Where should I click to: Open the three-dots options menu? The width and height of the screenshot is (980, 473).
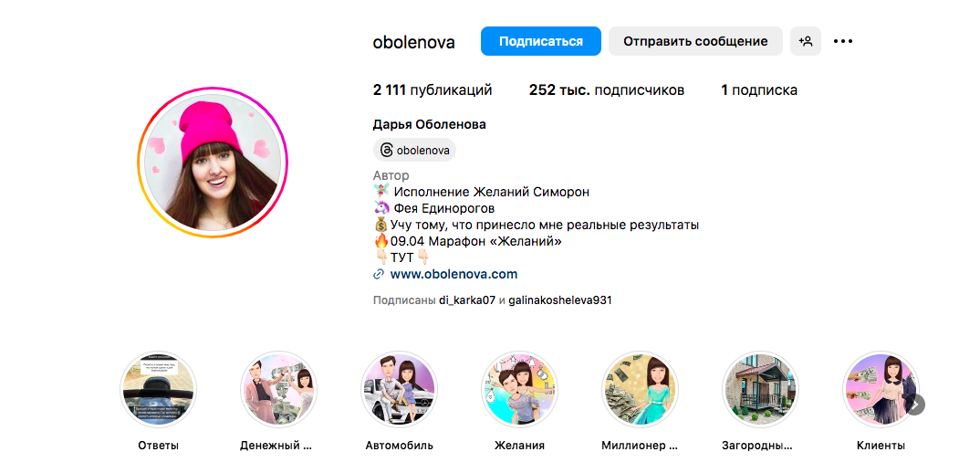coord(843,41)
